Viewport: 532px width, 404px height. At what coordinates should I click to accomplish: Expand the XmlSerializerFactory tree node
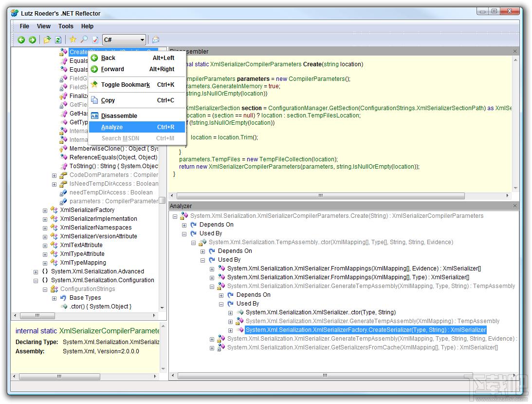coord(45,211)
